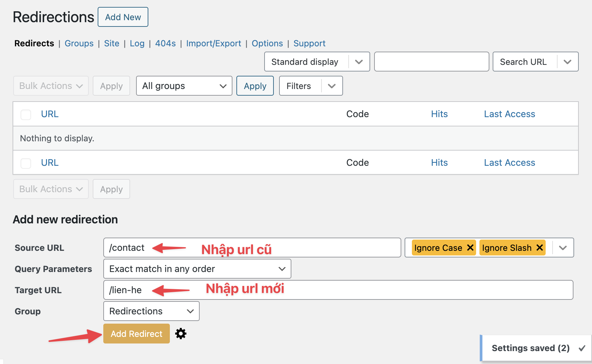
Task: Open the Filters dropdown
Action: click(x=311, y=86)
